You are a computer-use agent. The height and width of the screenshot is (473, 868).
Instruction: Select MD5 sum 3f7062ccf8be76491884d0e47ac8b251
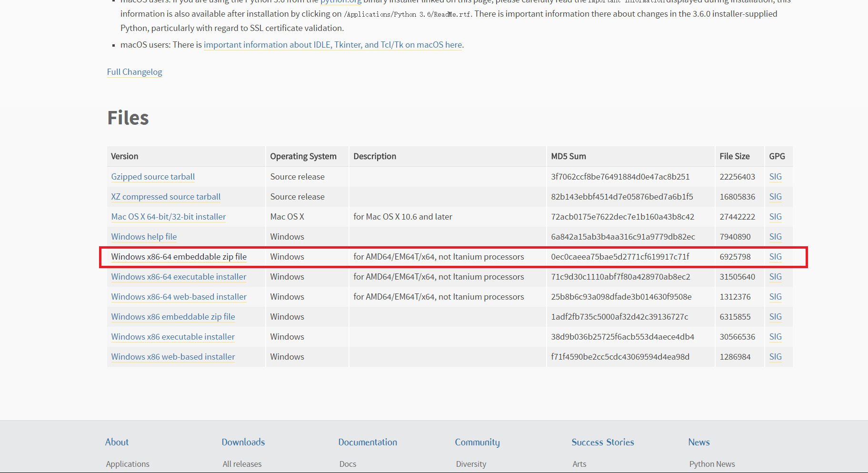click(x=620, y=177)
